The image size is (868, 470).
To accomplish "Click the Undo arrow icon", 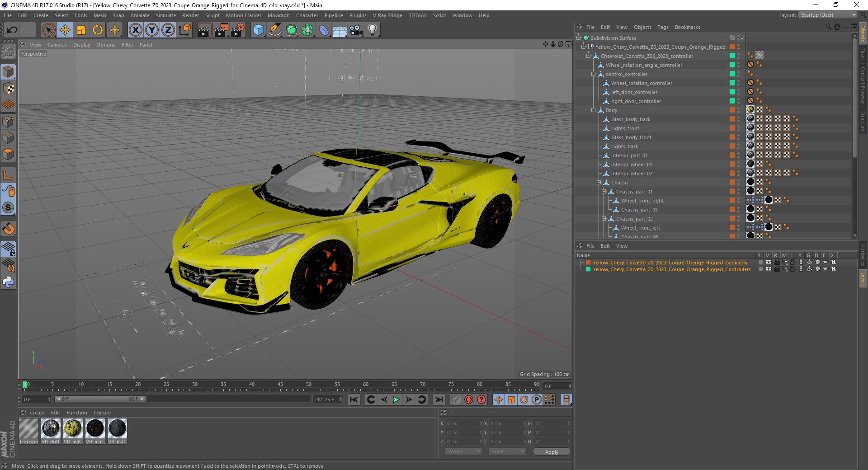I will 12,30.
